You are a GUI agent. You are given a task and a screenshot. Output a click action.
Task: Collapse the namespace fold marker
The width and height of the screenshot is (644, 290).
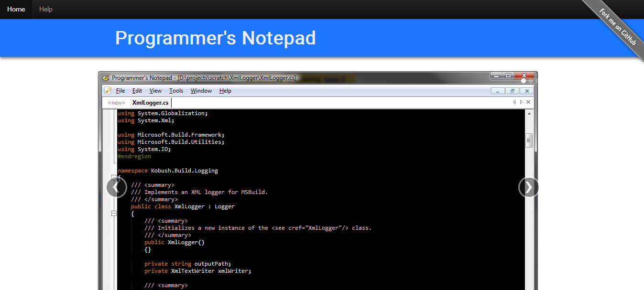coord(114,178)
